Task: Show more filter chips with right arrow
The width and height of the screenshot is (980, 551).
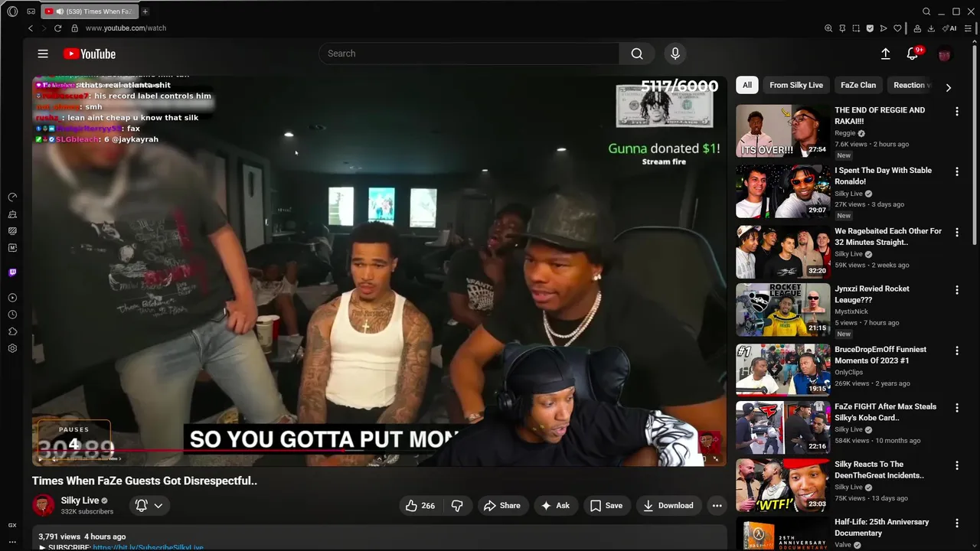Action: [x=948, y=87]
